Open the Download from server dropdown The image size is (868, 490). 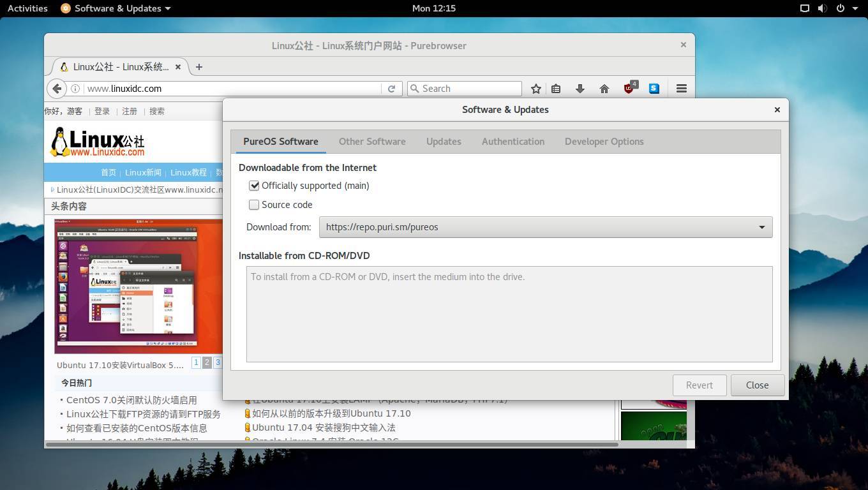[761, 227]
